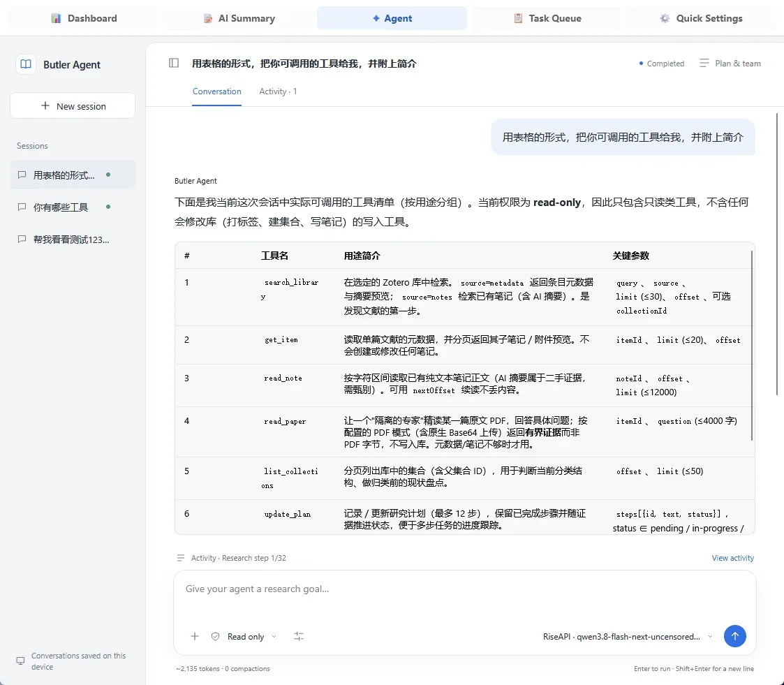Image resolution: width=784 pixels, height=685 pixels.
Task: Click the table's vertical scrollbar
Action: point(751,345)
